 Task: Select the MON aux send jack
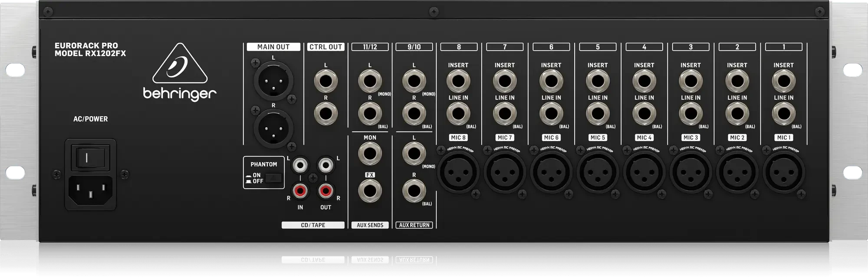pos(370,154)
